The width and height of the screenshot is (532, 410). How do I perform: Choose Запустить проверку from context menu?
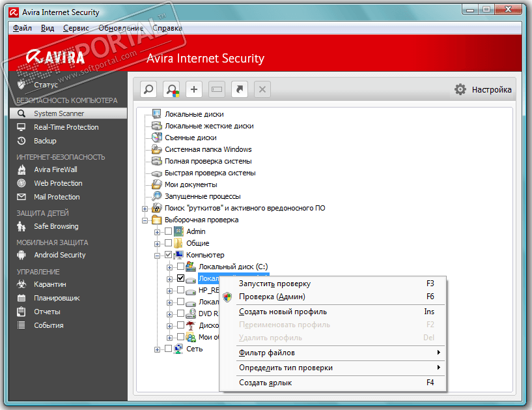point(333,284)
